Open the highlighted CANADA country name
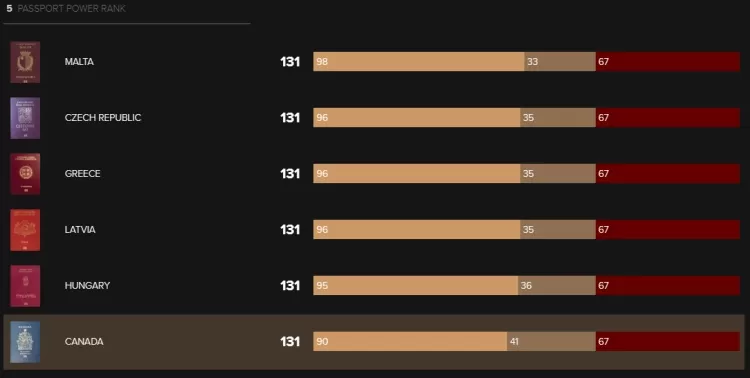Image resolution: width=750 pixels, height=378 pixels. (x=84, y=342)
